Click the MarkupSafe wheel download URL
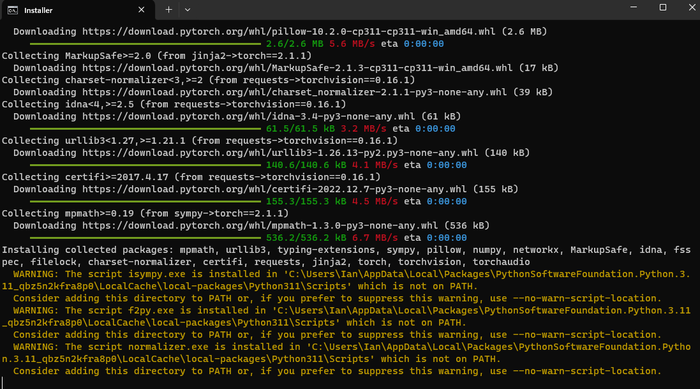700x389 pixels. pos(297,68)
